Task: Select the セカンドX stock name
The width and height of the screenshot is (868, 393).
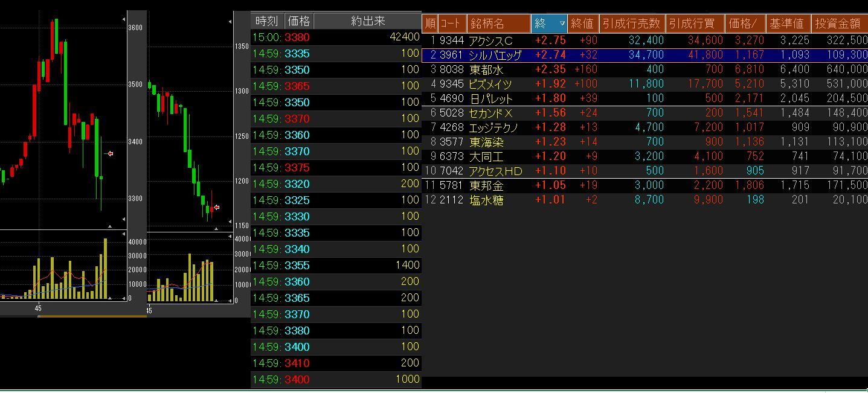Action: [490, 113]
